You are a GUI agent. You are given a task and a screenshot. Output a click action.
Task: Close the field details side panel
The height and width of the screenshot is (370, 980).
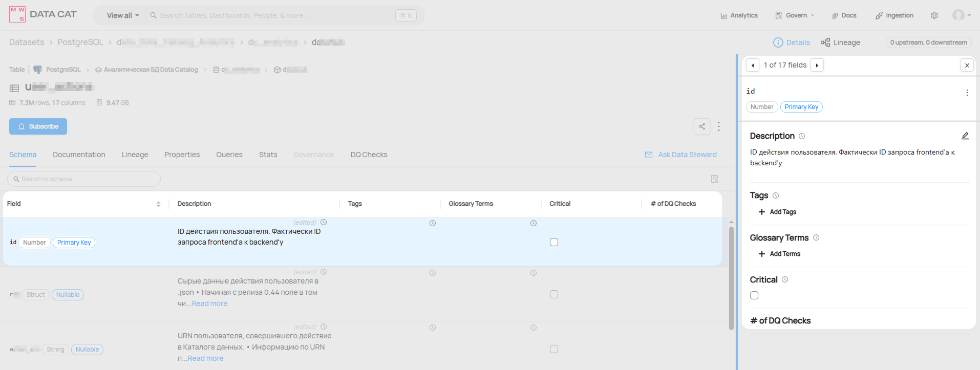[x=966, y=65]
